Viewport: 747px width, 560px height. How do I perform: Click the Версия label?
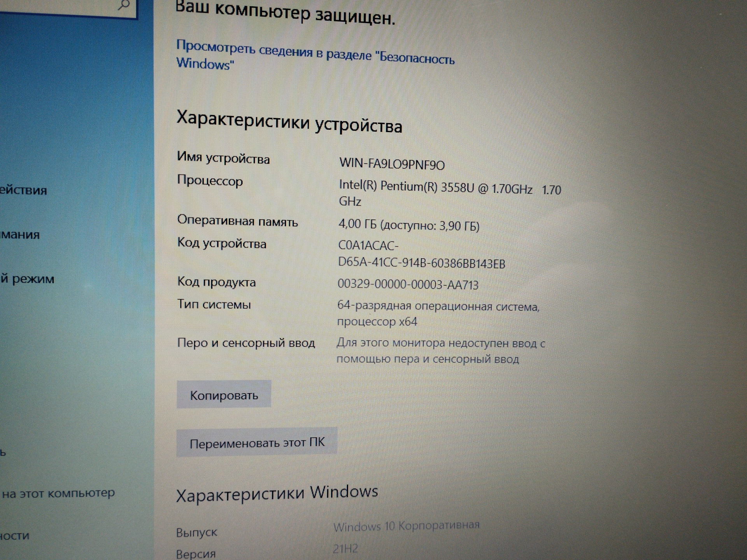click(x=196, y=553)
